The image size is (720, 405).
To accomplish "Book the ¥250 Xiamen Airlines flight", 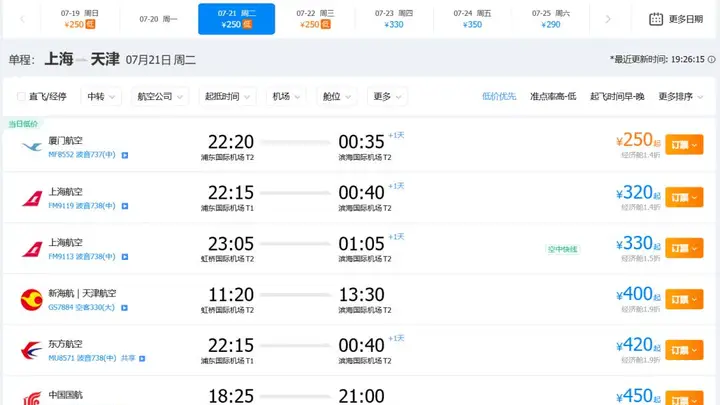I will (684, 145).
